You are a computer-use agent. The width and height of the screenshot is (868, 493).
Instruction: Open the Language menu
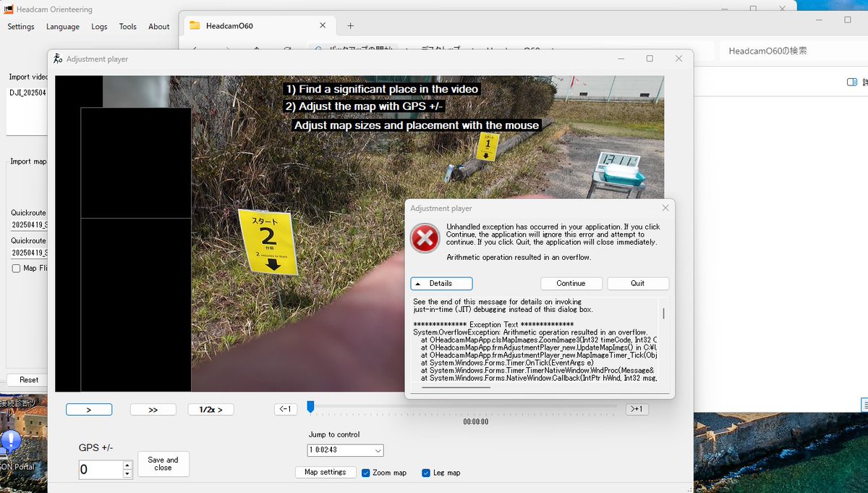[x=63, y=27]
